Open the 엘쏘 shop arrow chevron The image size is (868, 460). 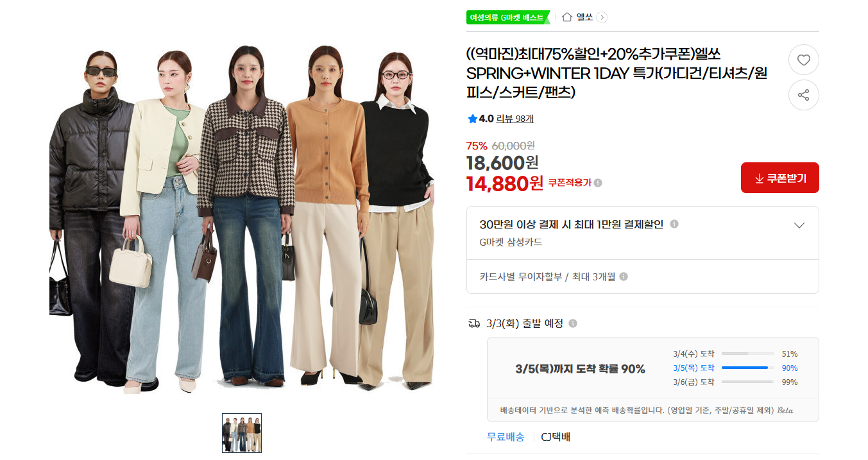pos(602,17)
